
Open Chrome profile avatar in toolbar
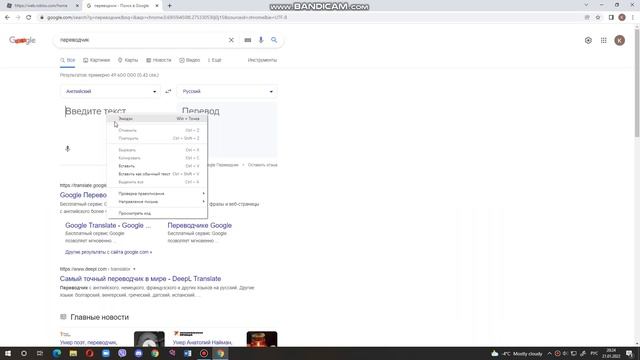622,18
